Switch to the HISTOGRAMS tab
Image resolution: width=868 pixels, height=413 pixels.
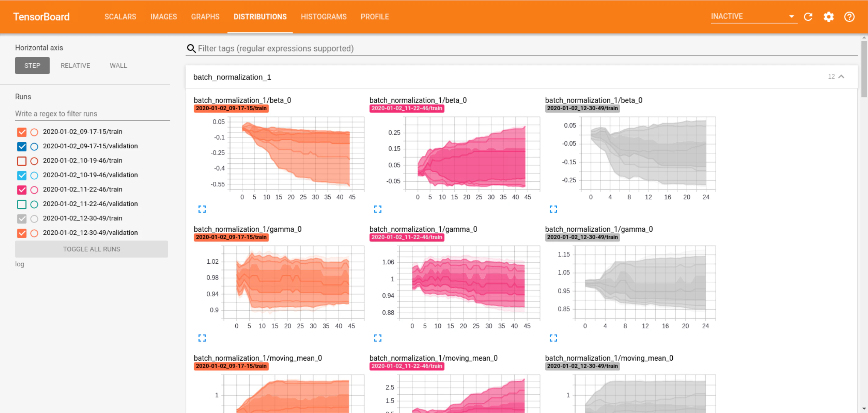click(x=324, y=17)
